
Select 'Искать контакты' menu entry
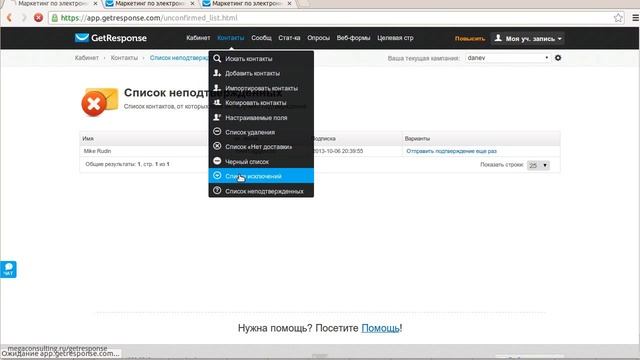(x=261, y=59)
